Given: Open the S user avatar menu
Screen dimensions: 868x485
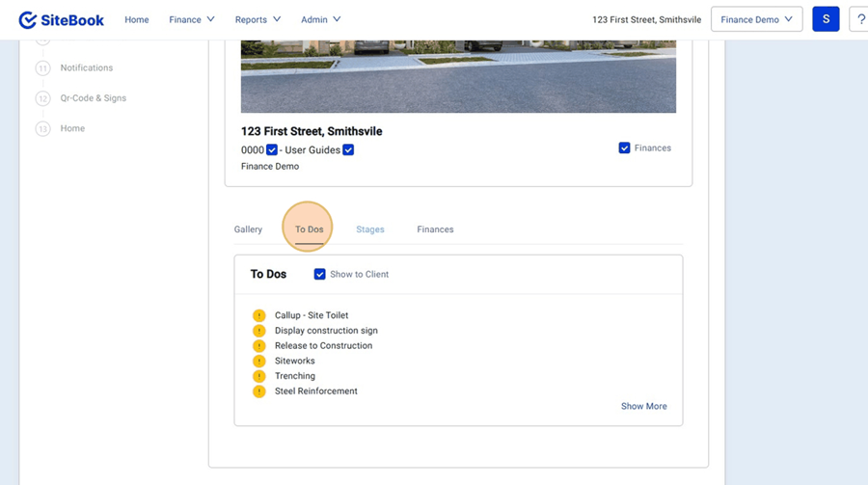Looking at the screenshot, I should (x=826, y=19).
